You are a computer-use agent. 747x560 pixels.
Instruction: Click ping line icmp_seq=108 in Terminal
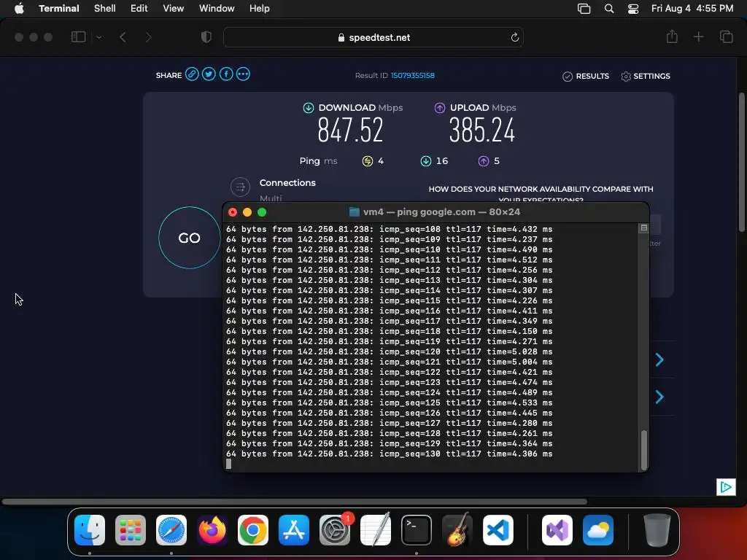[x=389, y=229]
